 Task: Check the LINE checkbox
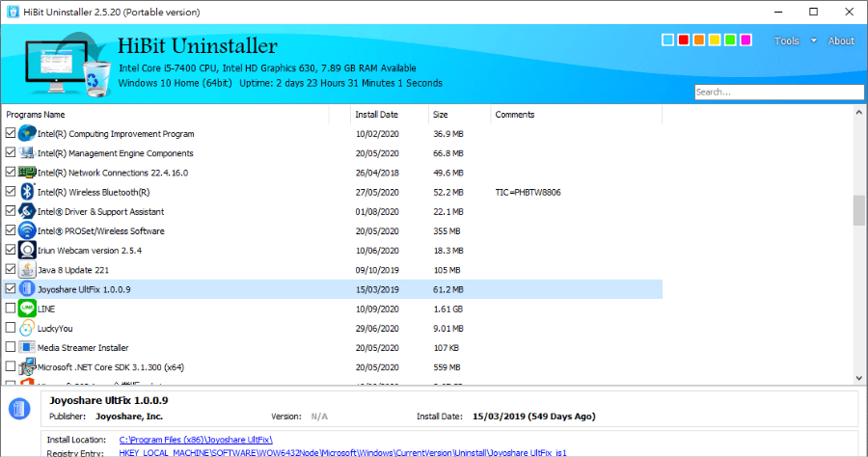11,308
